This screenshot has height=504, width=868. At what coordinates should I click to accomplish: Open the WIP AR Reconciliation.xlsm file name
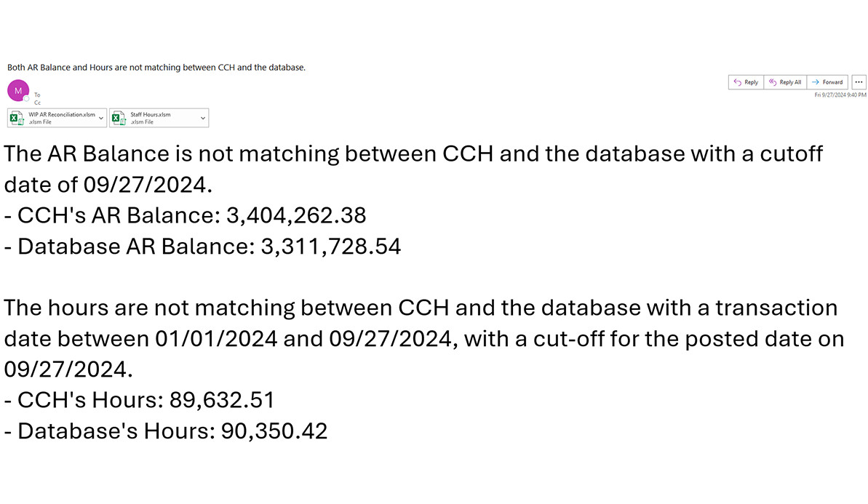click(62, 114)
